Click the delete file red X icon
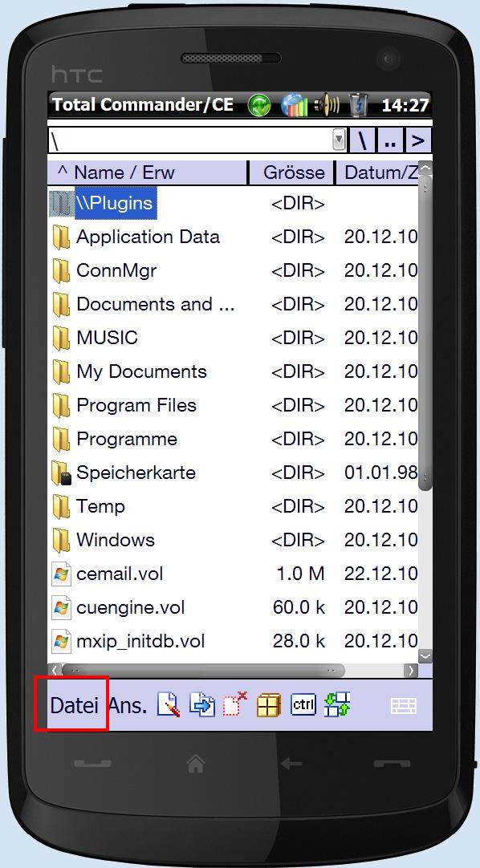The image size is (480, 868). 235,704
